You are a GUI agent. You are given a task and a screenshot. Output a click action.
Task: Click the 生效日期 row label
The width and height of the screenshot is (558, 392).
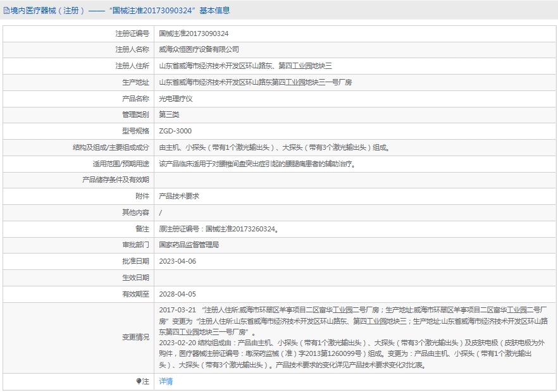pos(135,278)
